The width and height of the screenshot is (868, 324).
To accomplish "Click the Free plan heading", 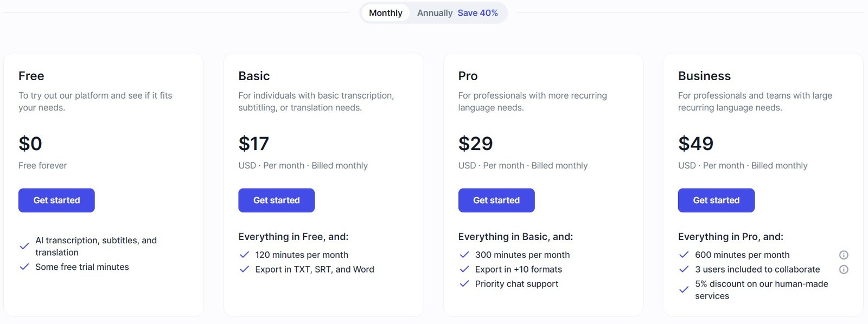I will click(31, 76).
